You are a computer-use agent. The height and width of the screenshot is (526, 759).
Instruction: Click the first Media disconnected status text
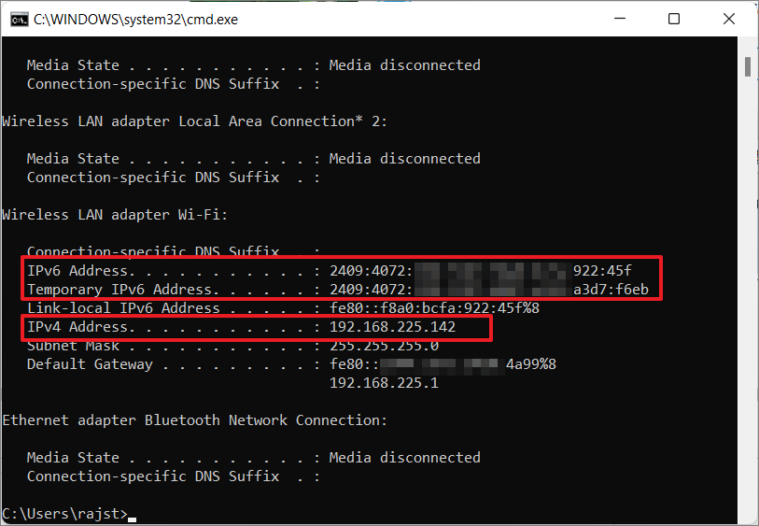(x=405, y=65)
